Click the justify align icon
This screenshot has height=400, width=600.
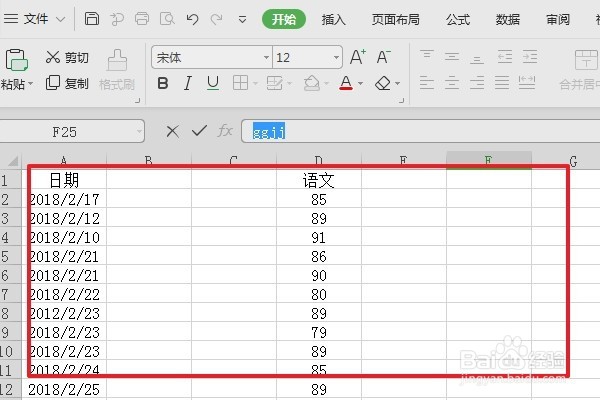502,83
